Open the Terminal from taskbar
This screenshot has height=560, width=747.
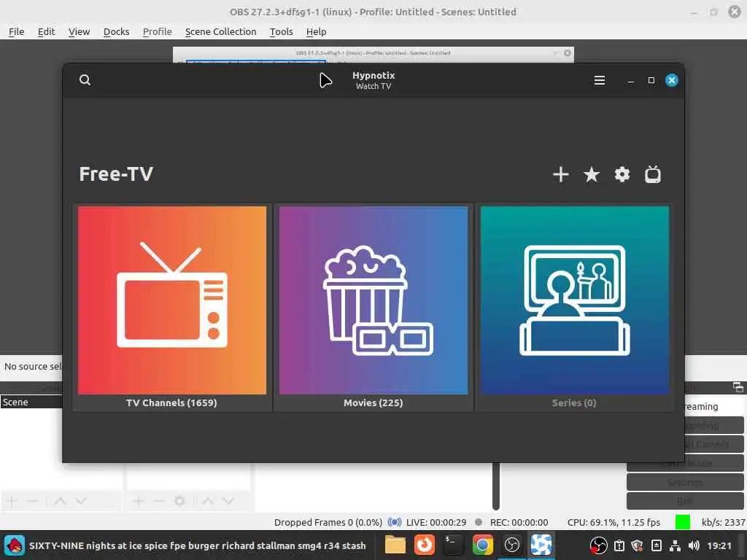coord(453,545)
